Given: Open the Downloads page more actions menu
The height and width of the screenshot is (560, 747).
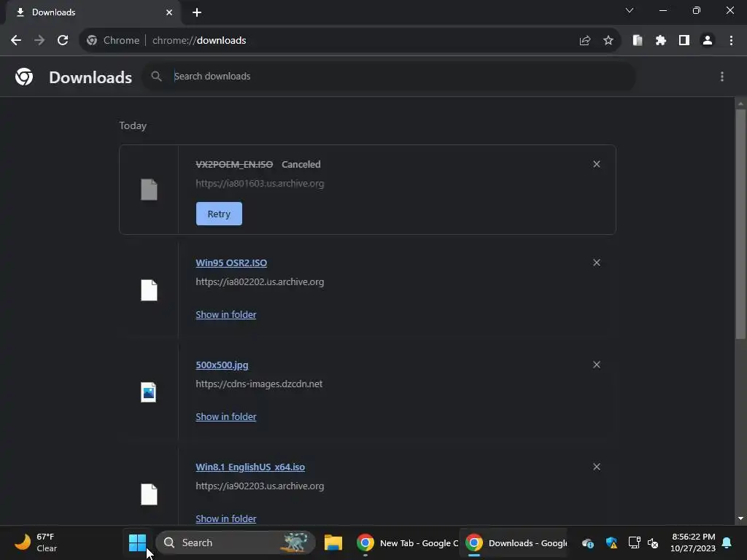Looking at the screenshot, I should click(x=722, y=77).
